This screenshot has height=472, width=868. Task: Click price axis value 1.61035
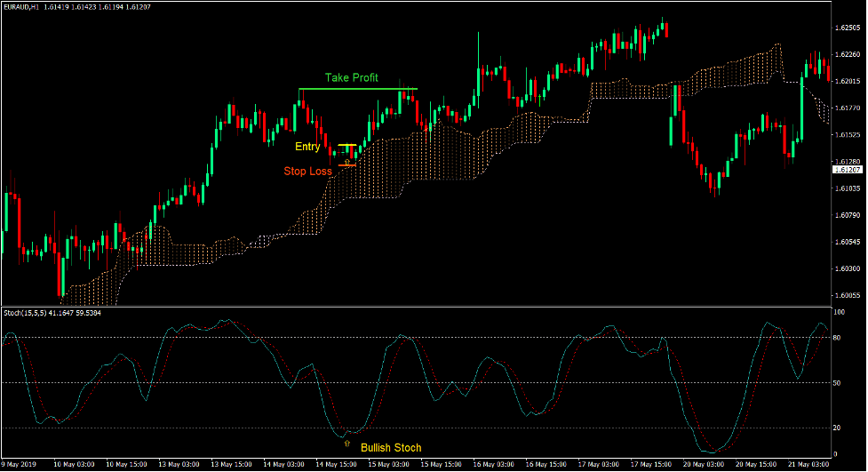(847, 188)
